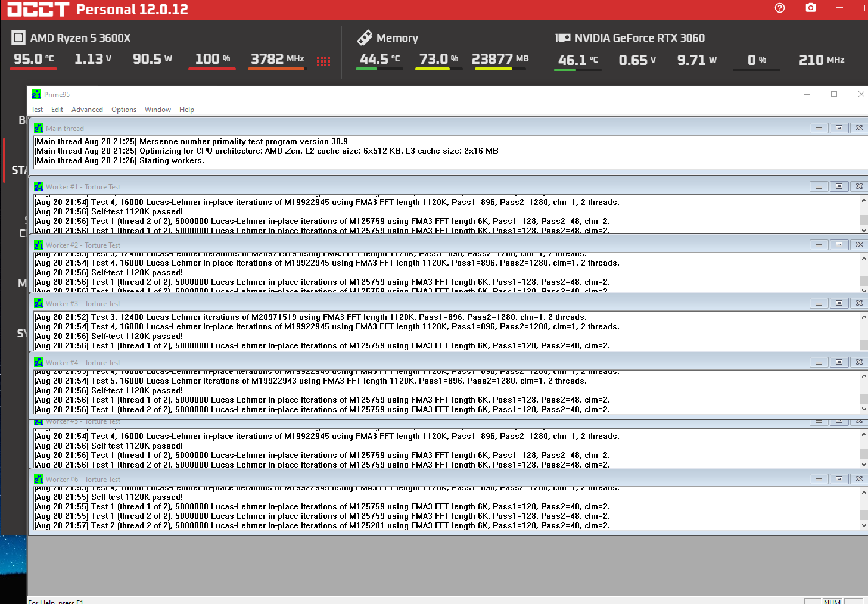Open the Help menu in Prime95
This screenshot has height=604, width=868.
point(186,110)
